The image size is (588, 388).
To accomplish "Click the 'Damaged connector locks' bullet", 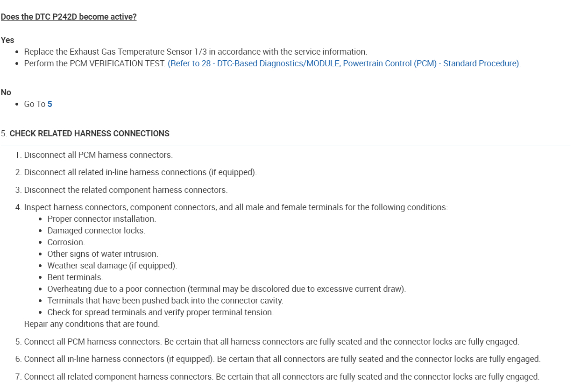I will 96,231.
